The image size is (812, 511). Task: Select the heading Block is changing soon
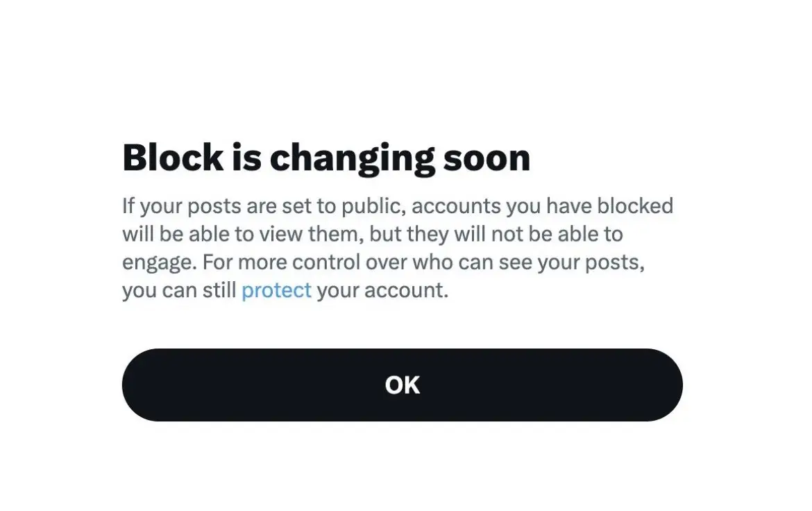[326, 157]
